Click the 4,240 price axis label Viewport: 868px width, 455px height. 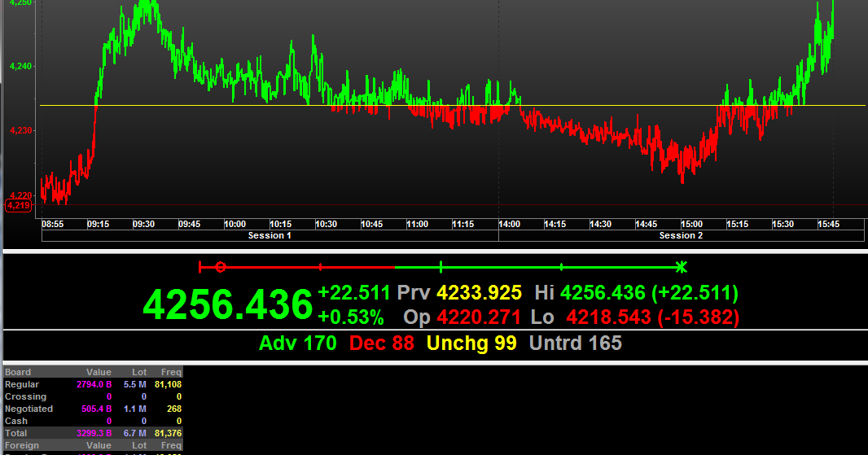coord(21,66)
